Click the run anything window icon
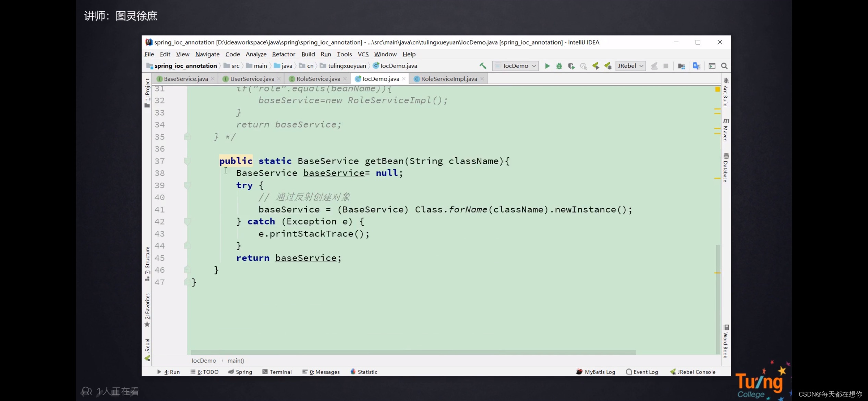Screen dimensions: 868x401 coord(712,66)
